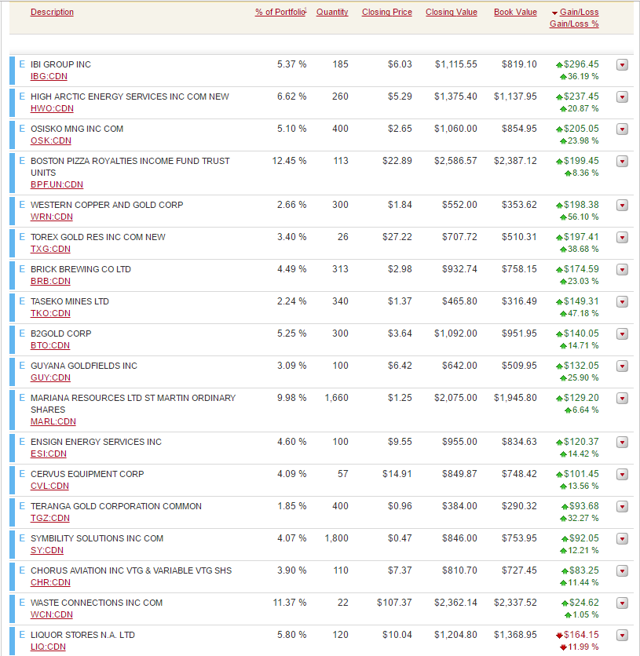Open actions dropdown for Symbility Solutions row
Image resolution: width=640 pixels, height=656 pixels.
coord(622,540)
